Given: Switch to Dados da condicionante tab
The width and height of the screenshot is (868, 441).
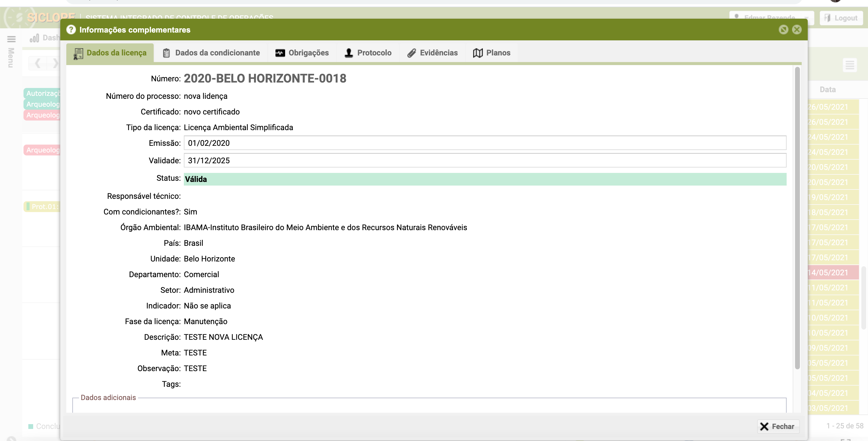Looking at the screenshot, I should pos(211,53).
